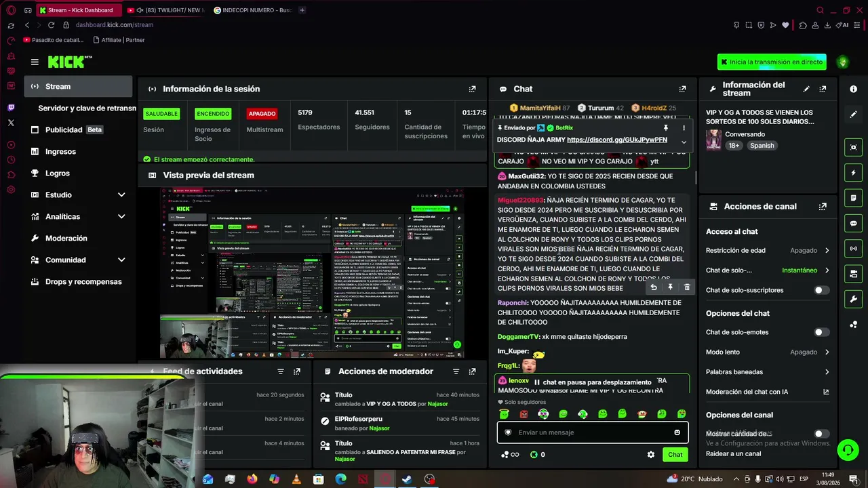Open Moderación del chat con IA link

click(768, 392)
